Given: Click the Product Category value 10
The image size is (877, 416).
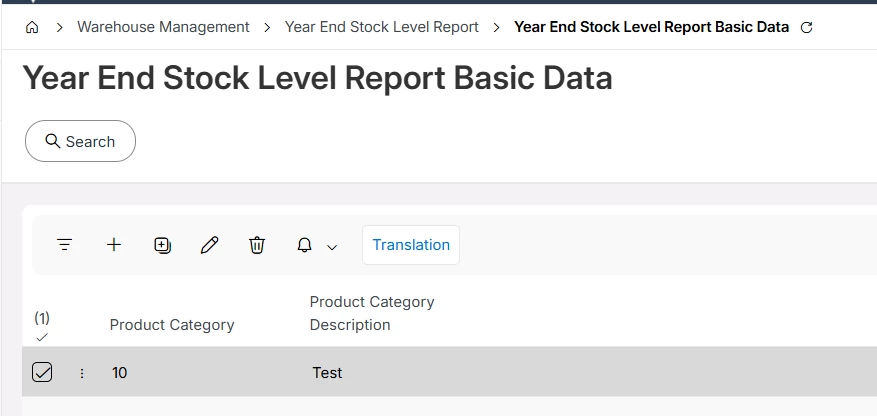Looking at the screenshot, I should (x=119, y=372).
